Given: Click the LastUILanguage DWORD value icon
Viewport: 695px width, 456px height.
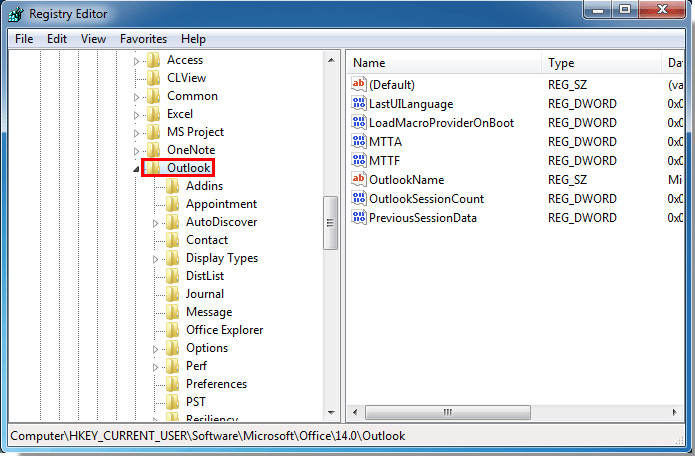Looking at the screenshot, I should 359,103.
